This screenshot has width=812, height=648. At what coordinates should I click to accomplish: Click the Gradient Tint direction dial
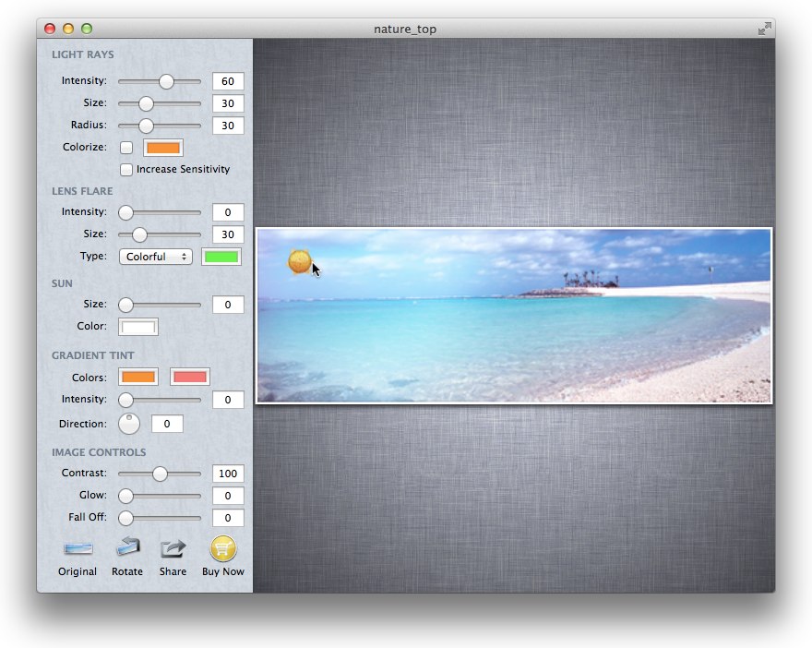coord(129,424)
